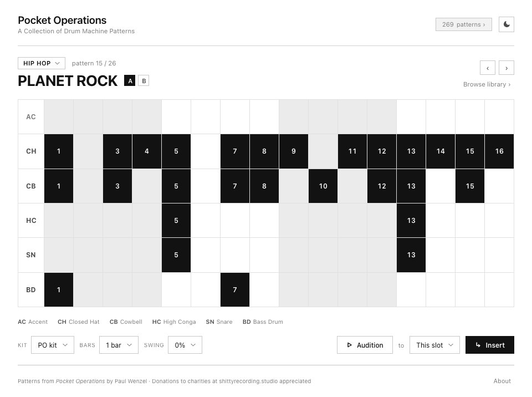The width and height of the screenshot is (532, 397).
Task: Toggle Bass Drum step 7
Action: (235, 289)
